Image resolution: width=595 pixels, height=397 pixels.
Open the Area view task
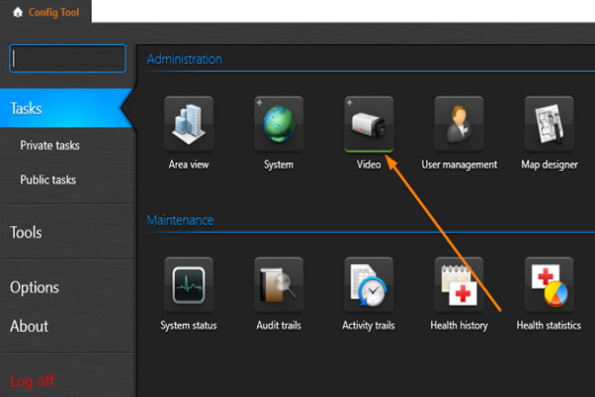189,124
